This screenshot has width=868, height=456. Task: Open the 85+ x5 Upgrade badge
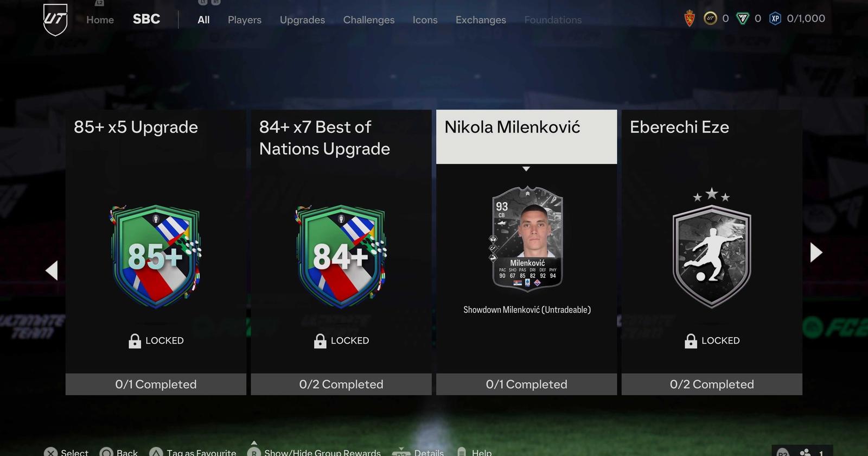(156, 257)
